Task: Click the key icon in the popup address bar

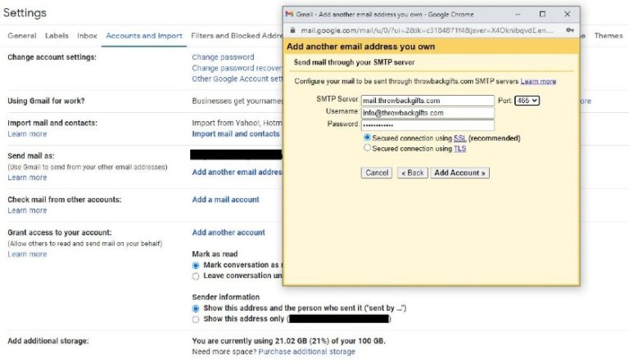Action: tap(569, 29)
